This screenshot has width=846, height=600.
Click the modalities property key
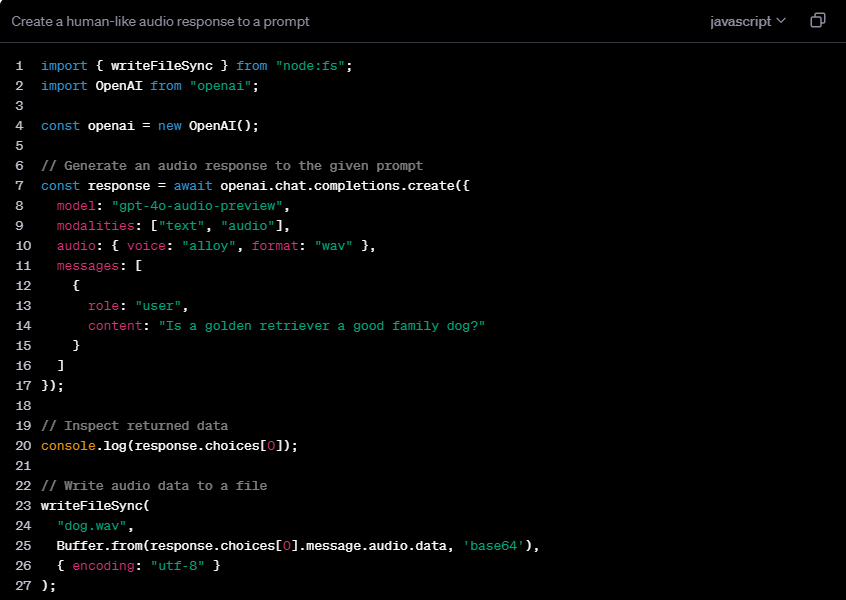[95, 225]
